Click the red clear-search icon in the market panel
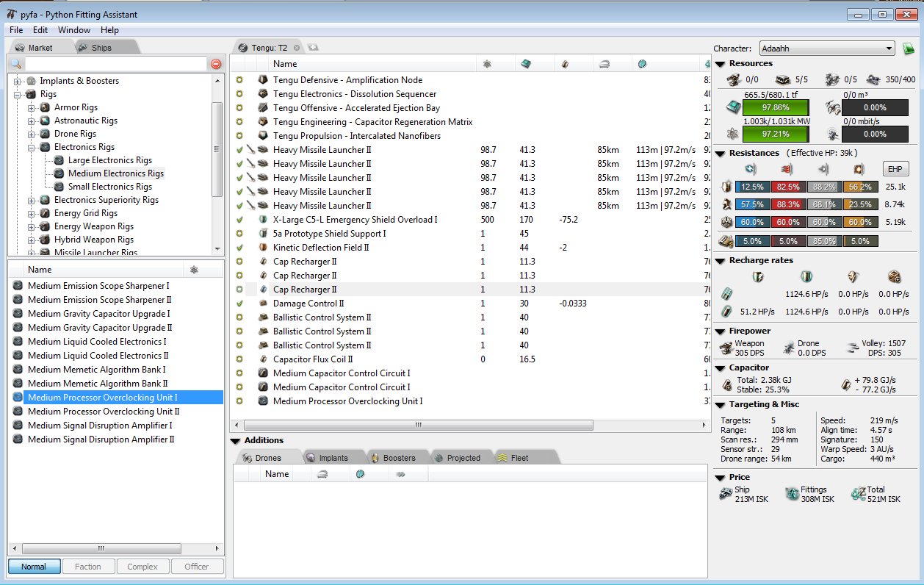Screen dimensions: 924x585 [x=215, y=64]
